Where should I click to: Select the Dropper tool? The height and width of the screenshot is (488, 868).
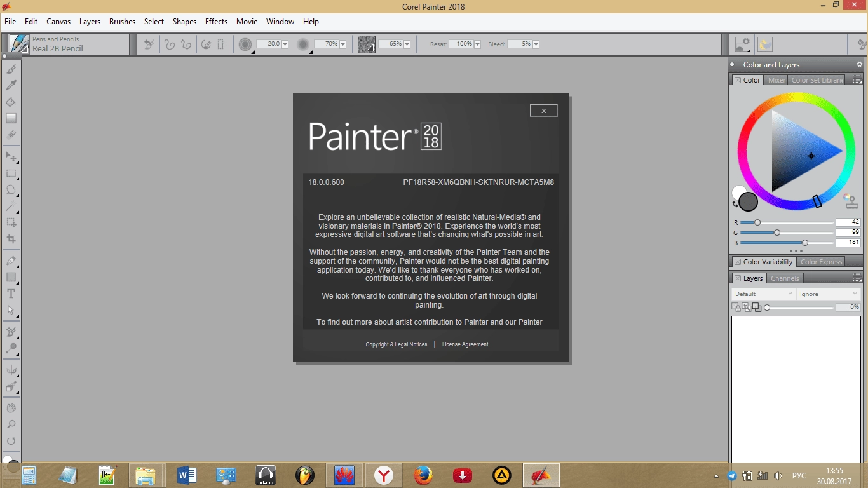point(11,85)
